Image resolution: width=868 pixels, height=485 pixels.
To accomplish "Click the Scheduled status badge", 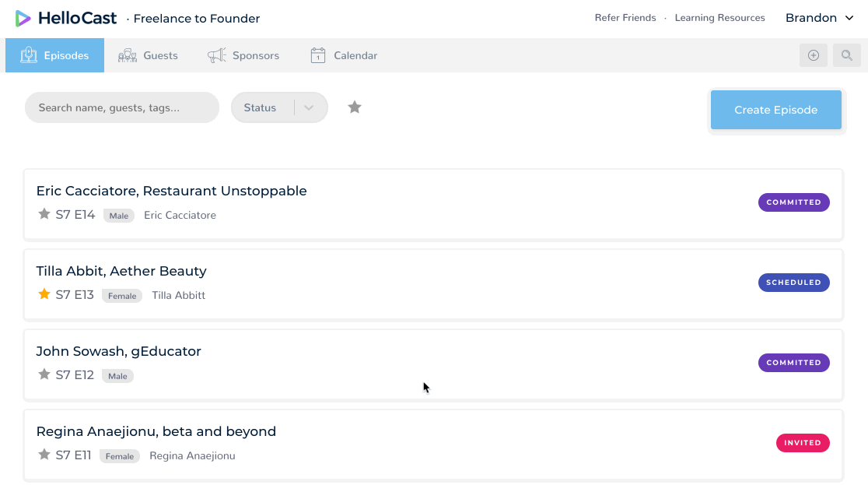I will pos(793,283).
